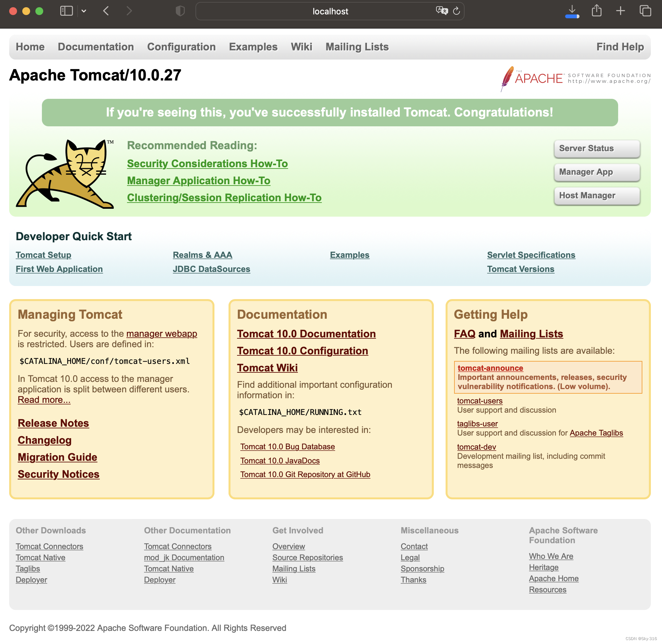Open taglibs-user mailing list link
Image resolution: width=662 pixels, height=644 pixels.
pos(477,424)
